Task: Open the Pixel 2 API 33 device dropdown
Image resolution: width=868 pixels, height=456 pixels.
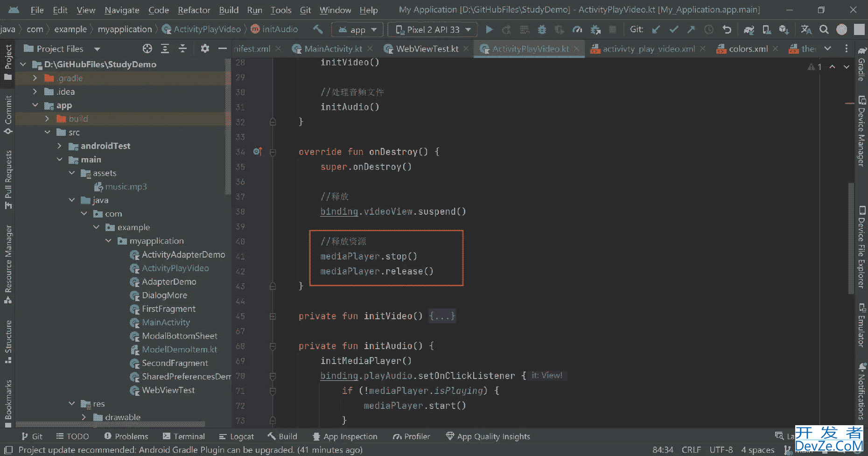Action: [433, 29]
